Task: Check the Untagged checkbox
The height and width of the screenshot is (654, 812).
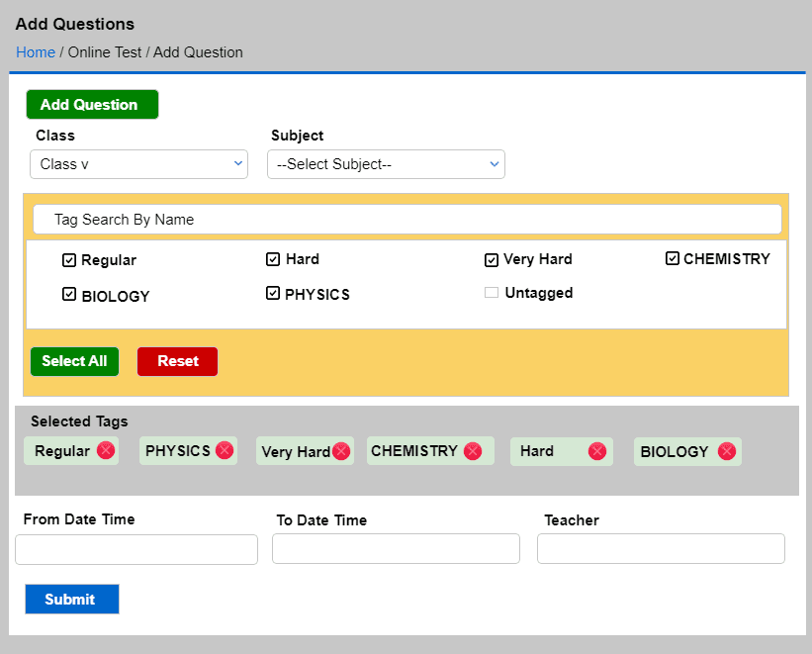Action: pyautogui.click(x=492, y=292)
